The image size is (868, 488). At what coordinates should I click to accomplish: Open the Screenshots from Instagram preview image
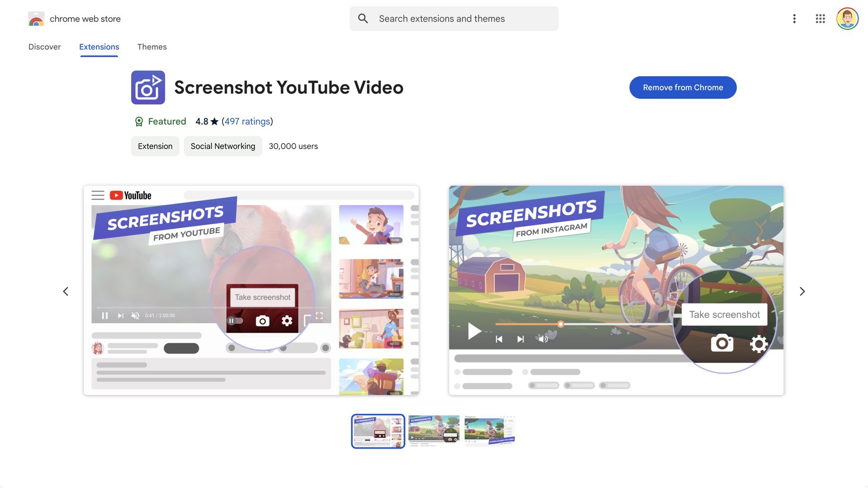click(616, 291)
